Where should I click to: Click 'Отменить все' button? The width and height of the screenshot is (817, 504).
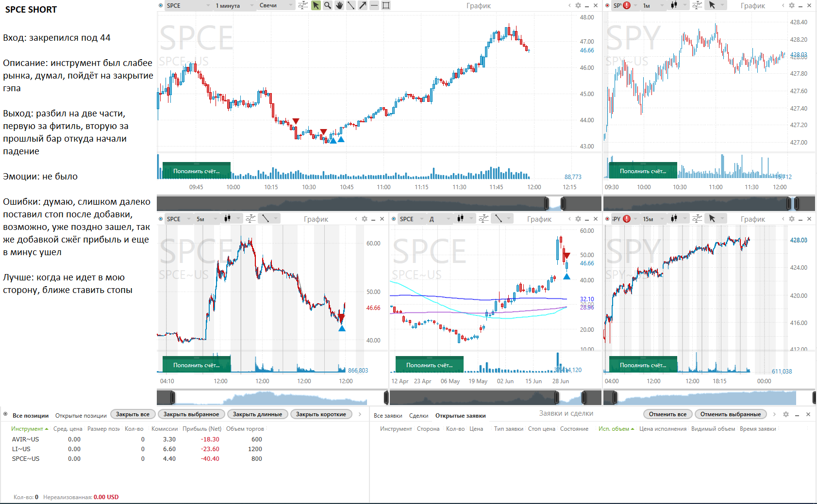click(668, 414)
